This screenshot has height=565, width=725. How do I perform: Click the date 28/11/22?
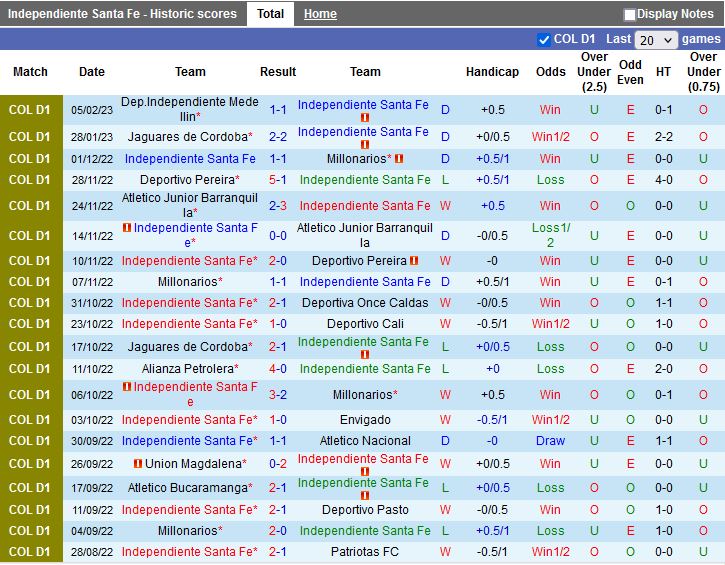pyautogui.click(x=92, y=180)
